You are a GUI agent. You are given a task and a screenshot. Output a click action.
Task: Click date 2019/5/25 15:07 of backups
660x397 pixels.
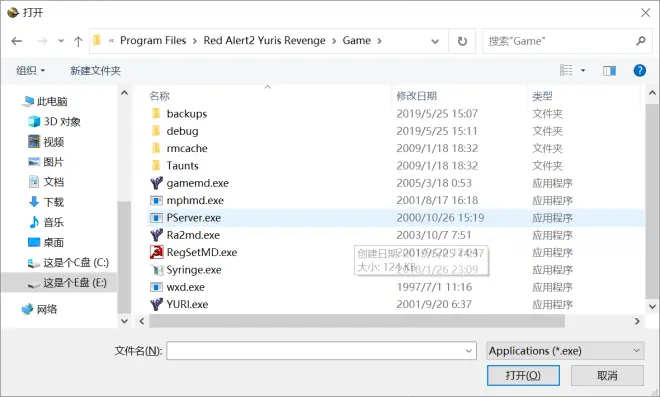tap(437, 114)
